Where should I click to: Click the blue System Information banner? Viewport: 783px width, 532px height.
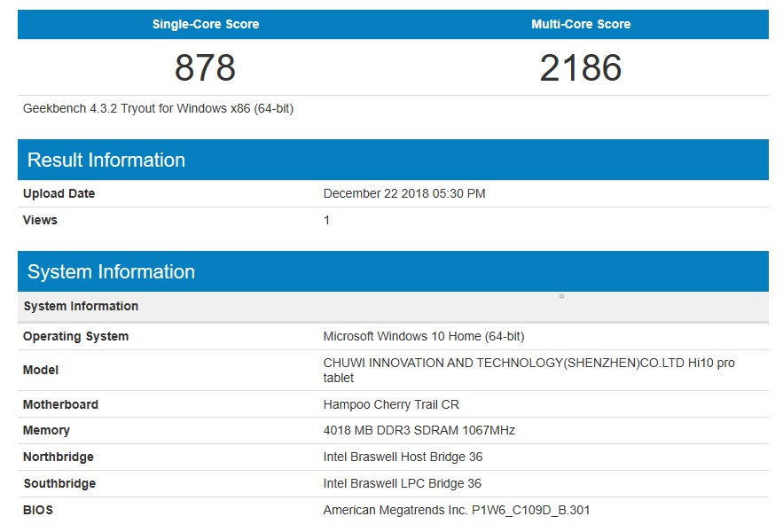(x=393, y=271)
